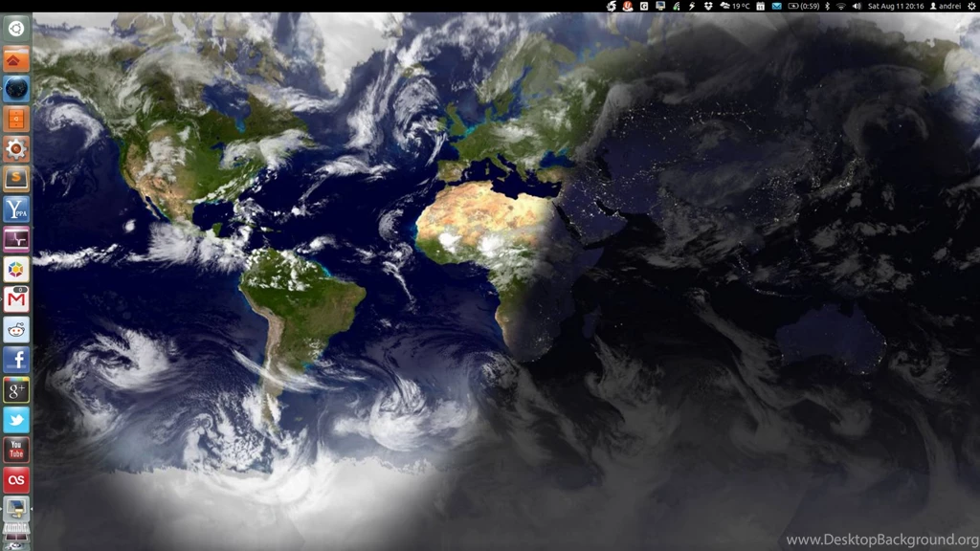Launch Gmail from the launcher
Image resolution: width=980 pixels, height=551 pixels.
click(15, 300)
